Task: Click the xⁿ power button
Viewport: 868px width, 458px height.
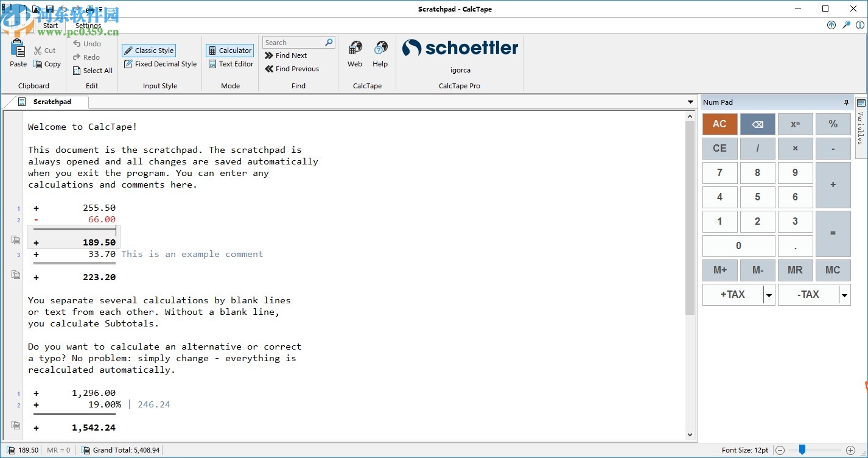Action: 795,124
